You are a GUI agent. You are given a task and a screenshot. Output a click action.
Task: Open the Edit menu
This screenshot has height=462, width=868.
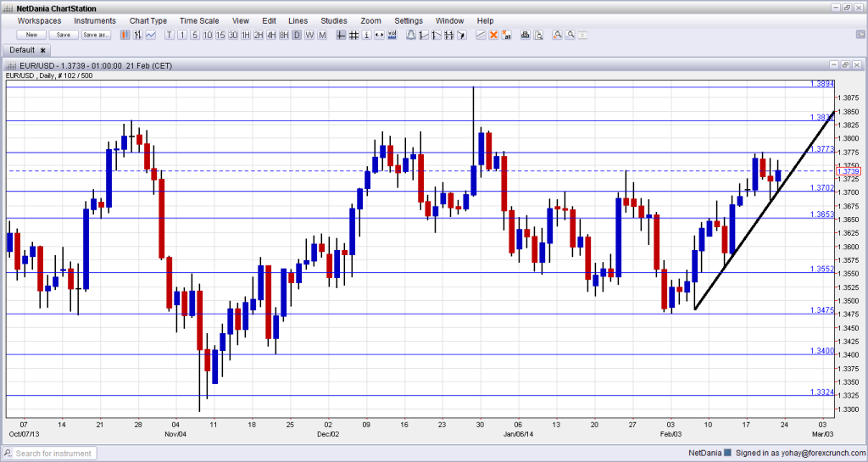tap(269, 20)
